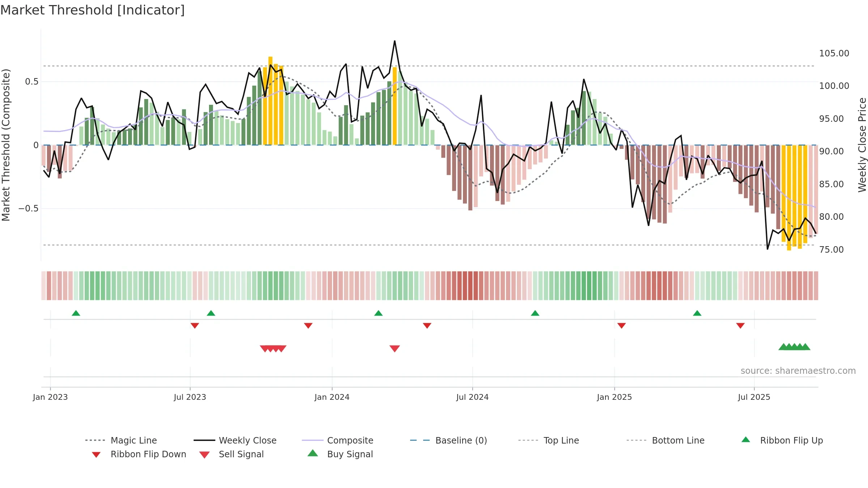Click the green Ribbon Flip Up triangle icon in legend

point(746,440)
